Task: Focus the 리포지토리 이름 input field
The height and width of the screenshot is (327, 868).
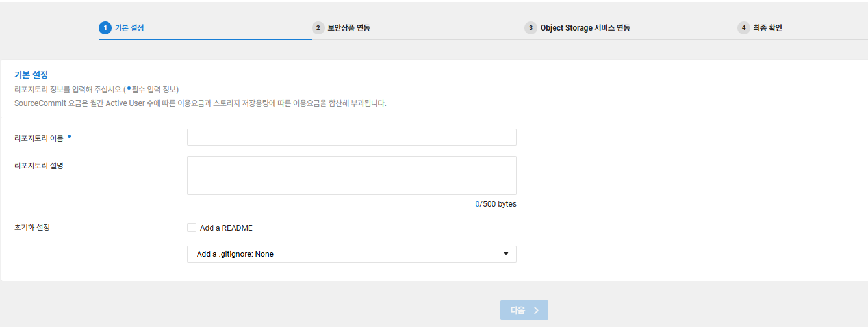Action: pos(351,137)
